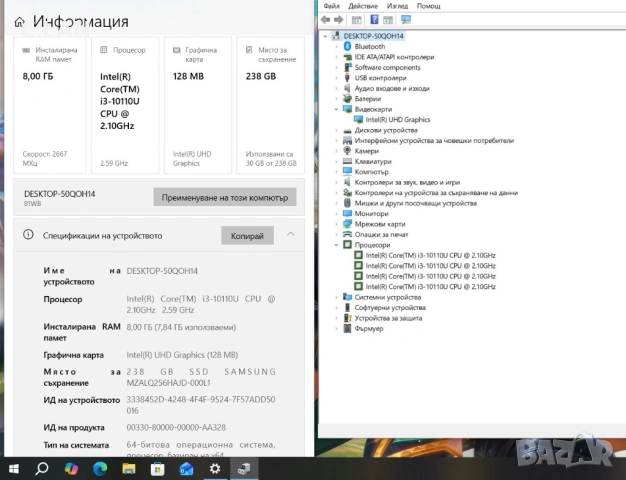Collapse the Процесори category

[336, 245]
